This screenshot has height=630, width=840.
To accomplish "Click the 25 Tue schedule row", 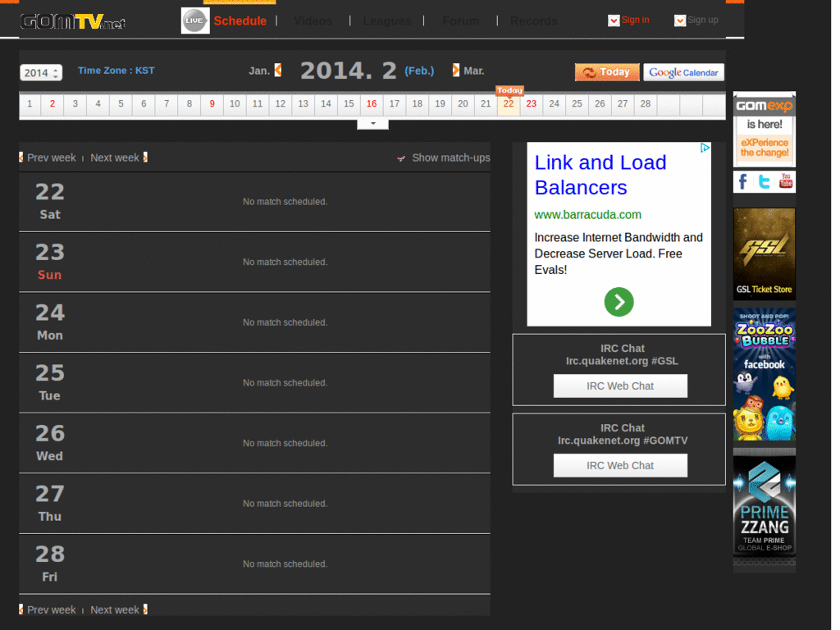I will click(x=254, y=383).
